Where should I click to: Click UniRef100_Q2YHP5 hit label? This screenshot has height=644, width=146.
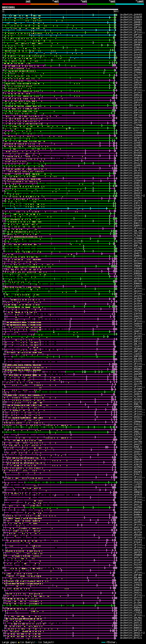[x=131, y=389]
